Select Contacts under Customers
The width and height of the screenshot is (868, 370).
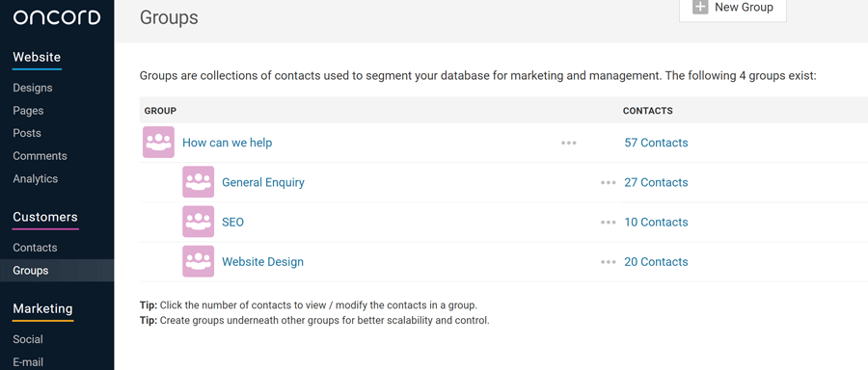tap(35, 248)
